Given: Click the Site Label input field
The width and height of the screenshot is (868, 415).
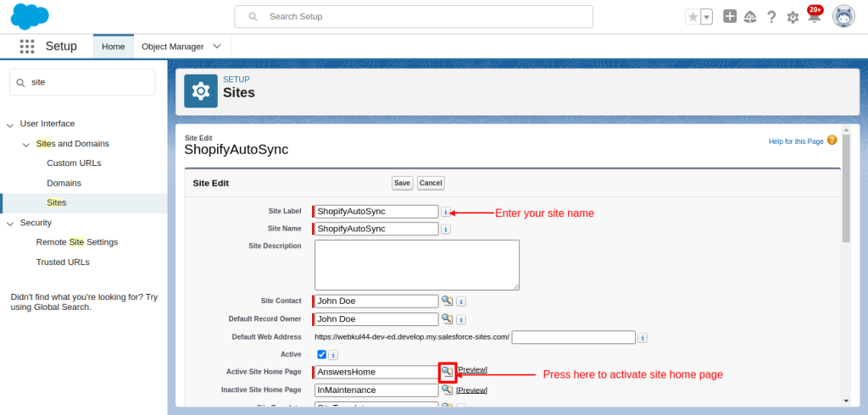Looking at the screenshot, I should (x=376, y=212).
